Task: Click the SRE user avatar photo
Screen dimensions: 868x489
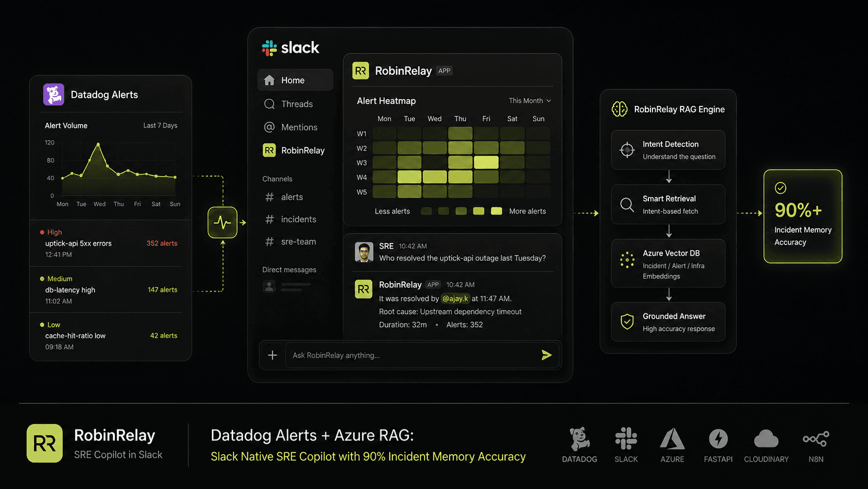Action: click(x=364, y=252)
